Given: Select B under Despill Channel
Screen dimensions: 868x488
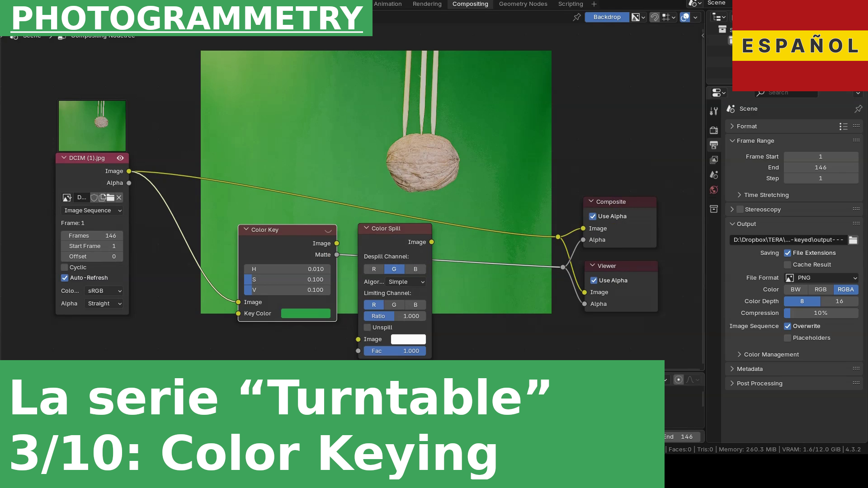Looking at the screenshot, I should point(415,269).
